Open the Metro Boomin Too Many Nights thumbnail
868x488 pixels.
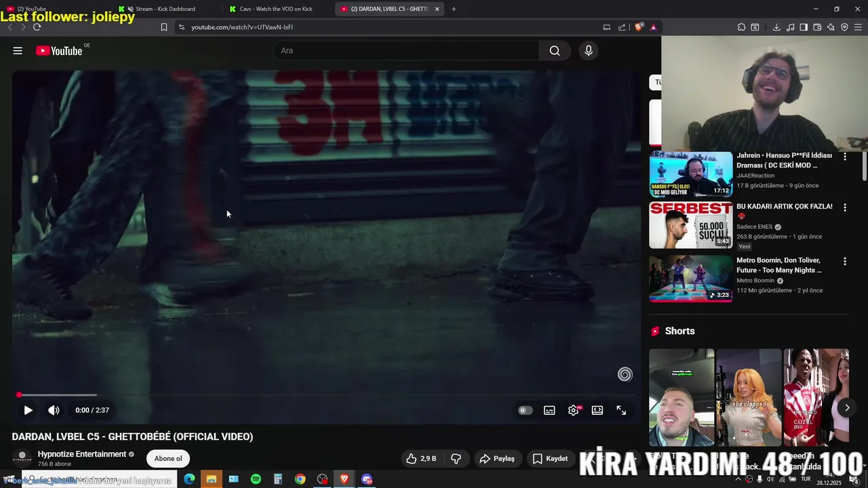coord(690,279)
